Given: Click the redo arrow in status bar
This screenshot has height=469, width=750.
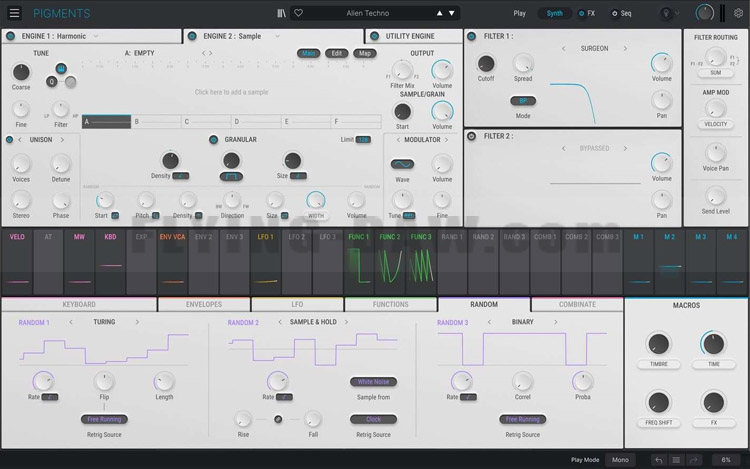Looking at the screenshot, I should 693,460.
